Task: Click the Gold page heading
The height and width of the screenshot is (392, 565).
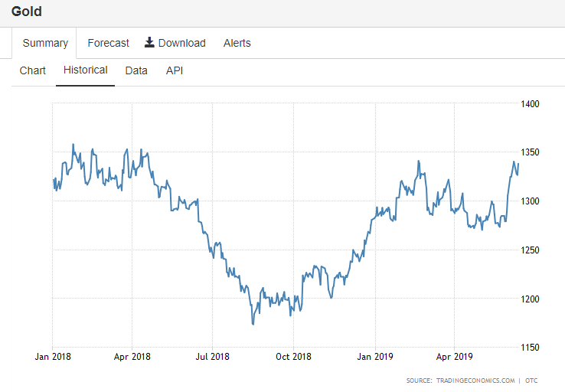Action: 26,11
